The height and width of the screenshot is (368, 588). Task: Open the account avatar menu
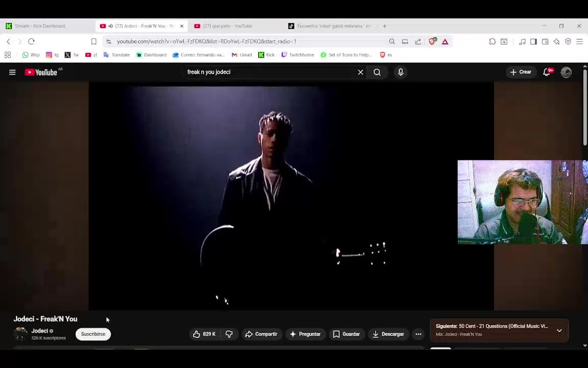click(566, 72)
